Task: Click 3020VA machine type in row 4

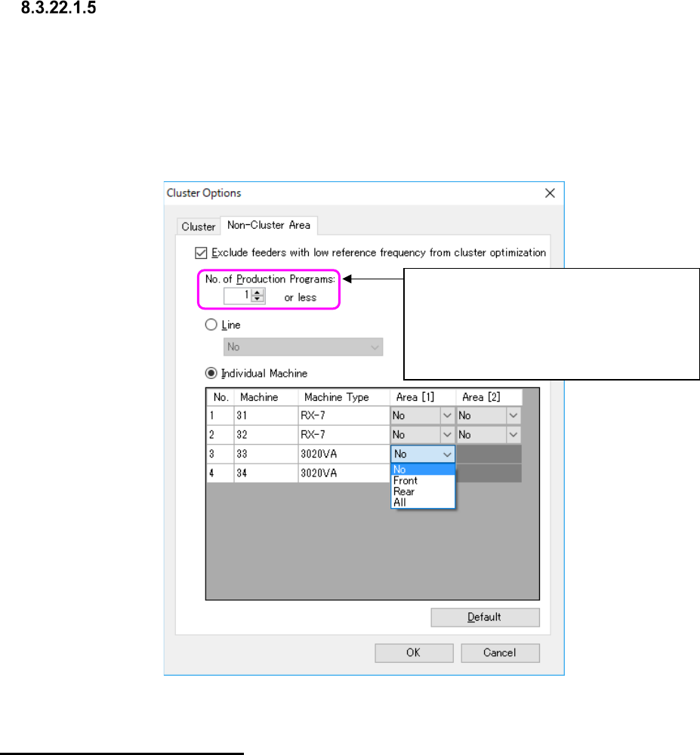Action: pos(344,473)
